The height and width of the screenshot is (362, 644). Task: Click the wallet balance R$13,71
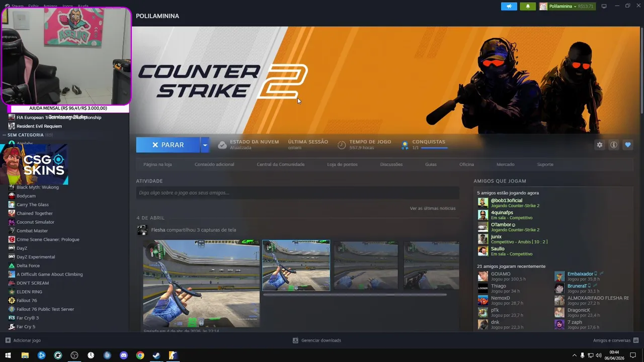pyautogui.click(x=585, y=7)
